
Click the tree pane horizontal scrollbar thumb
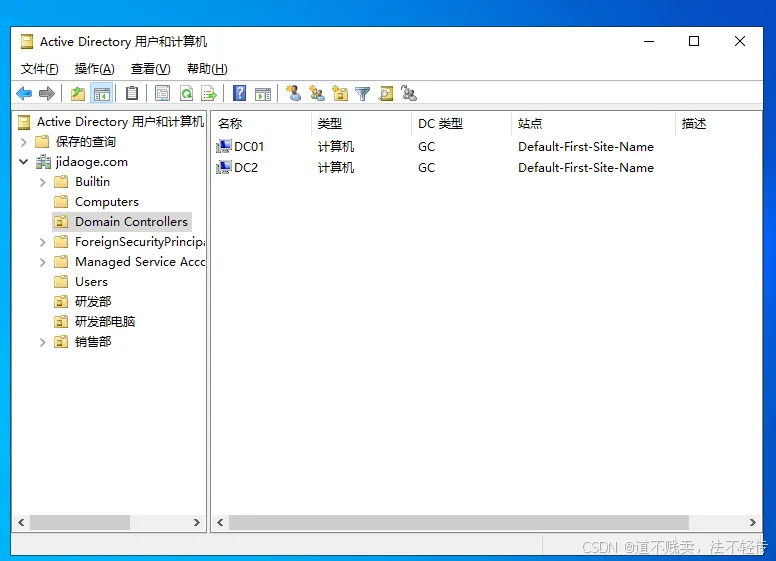(x=80, y=522)
